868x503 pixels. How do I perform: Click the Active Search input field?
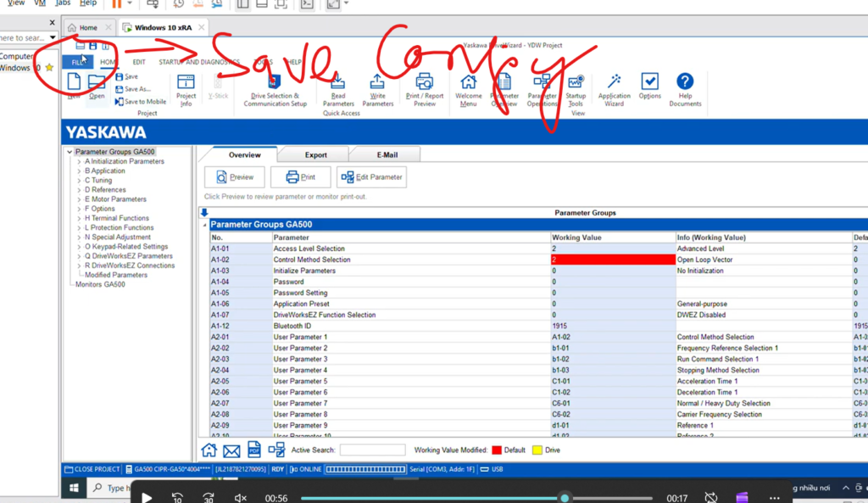coord(372,450)
